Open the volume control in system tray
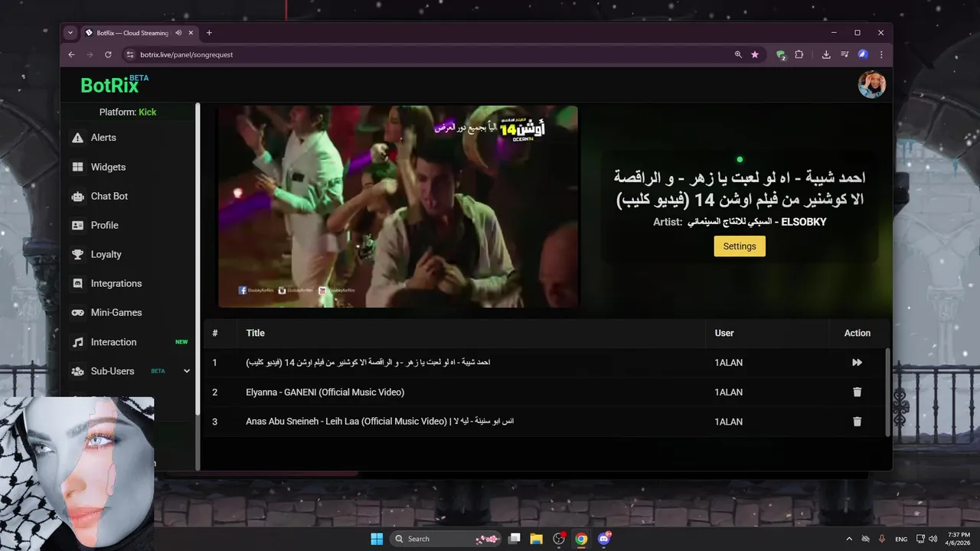 pos(933,539)
